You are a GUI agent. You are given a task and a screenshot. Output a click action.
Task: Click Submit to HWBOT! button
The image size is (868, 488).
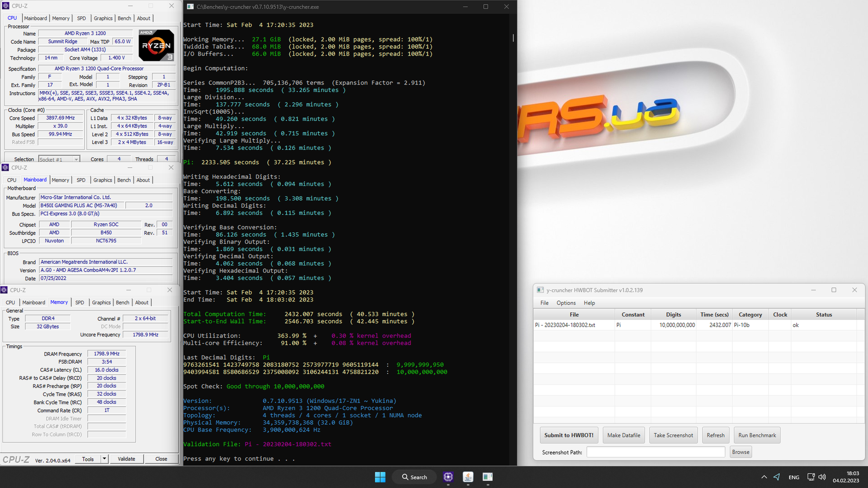click(x=569, y=435)
